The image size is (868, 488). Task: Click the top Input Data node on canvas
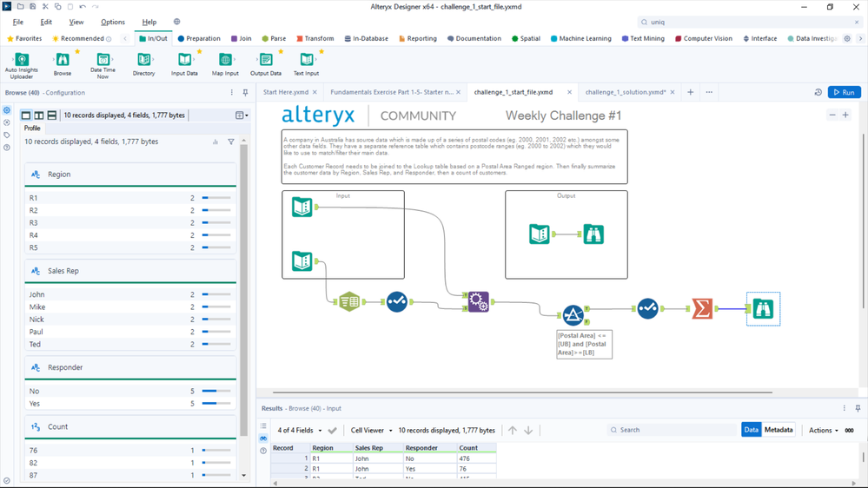coord(302,207)
